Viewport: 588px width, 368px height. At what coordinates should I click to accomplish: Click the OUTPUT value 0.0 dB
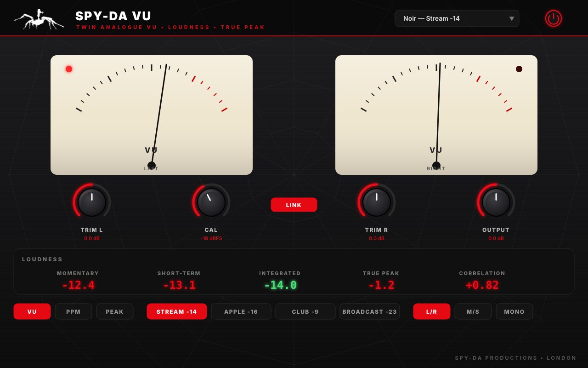[x=496, y=238]
